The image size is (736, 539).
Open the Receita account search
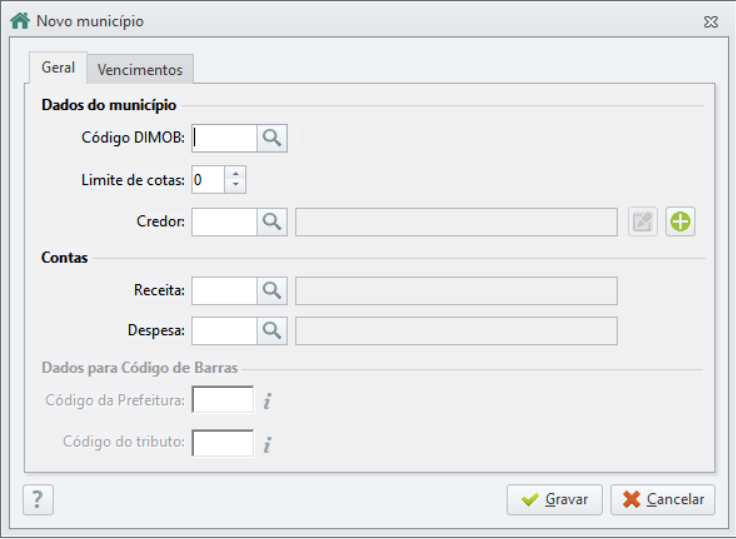click(x=272, y=291)
